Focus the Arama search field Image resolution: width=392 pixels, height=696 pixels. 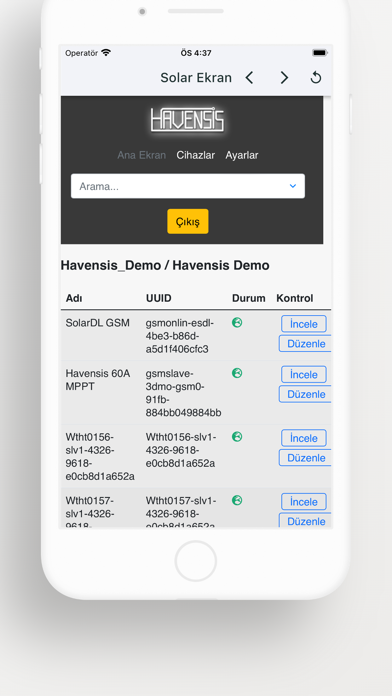click(188, 186)
